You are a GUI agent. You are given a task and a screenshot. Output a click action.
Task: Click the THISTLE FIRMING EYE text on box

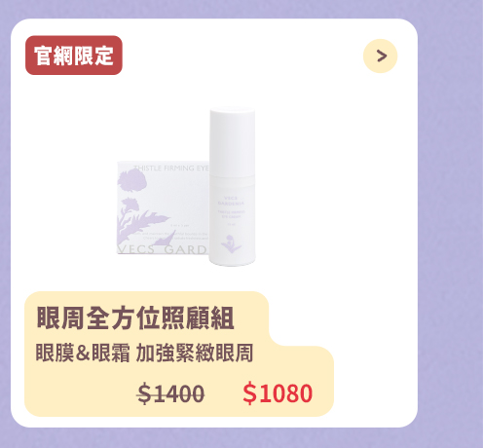[171, 168]
